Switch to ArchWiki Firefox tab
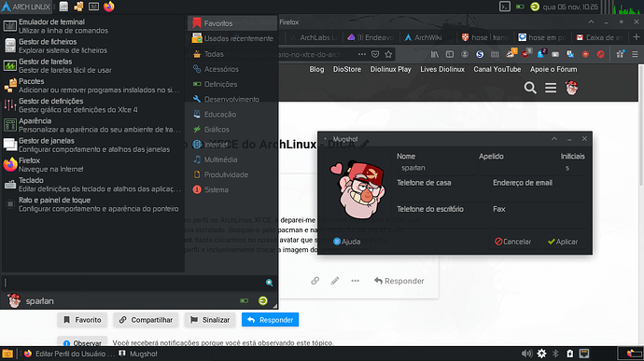Image resolution: width=644 pixels, height=361 pixels. point(428,37)
